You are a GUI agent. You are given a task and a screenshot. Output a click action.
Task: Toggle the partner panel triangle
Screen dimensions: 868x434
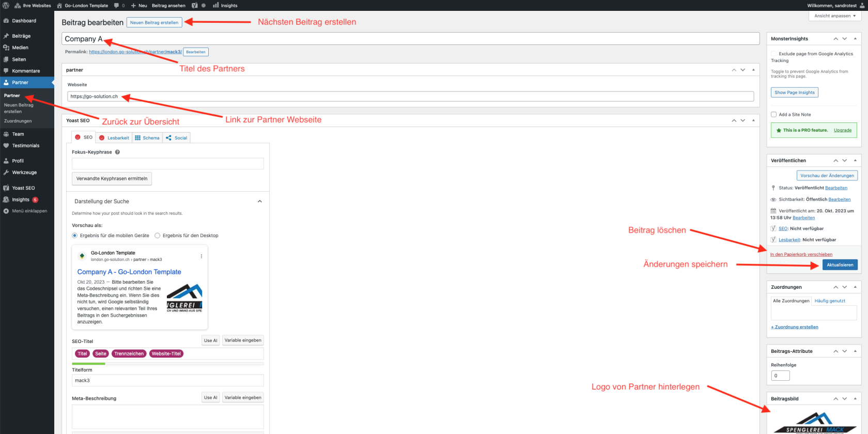(x=753, y=70)
